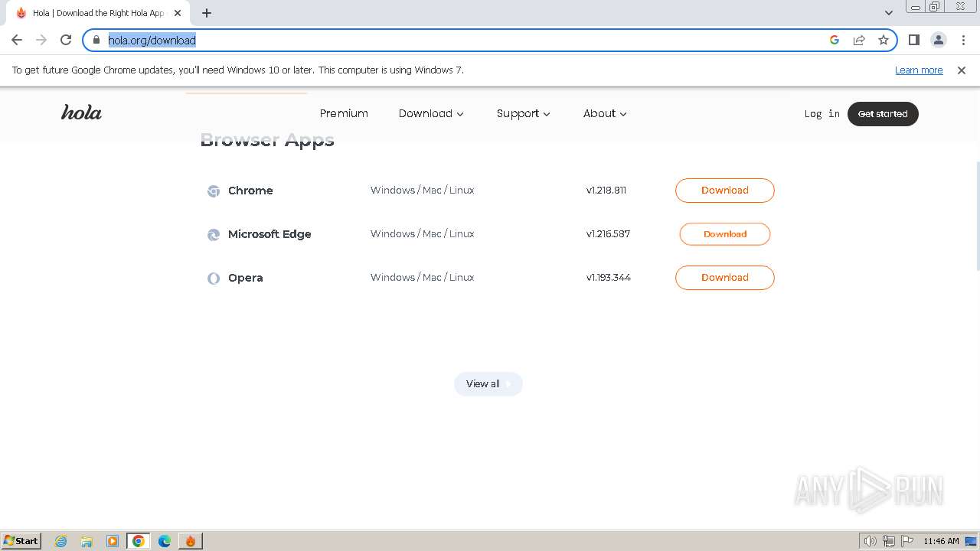Screen dimensions: 980x551
Task: Open a new tab with the plus button
Action: coord(207,13)
